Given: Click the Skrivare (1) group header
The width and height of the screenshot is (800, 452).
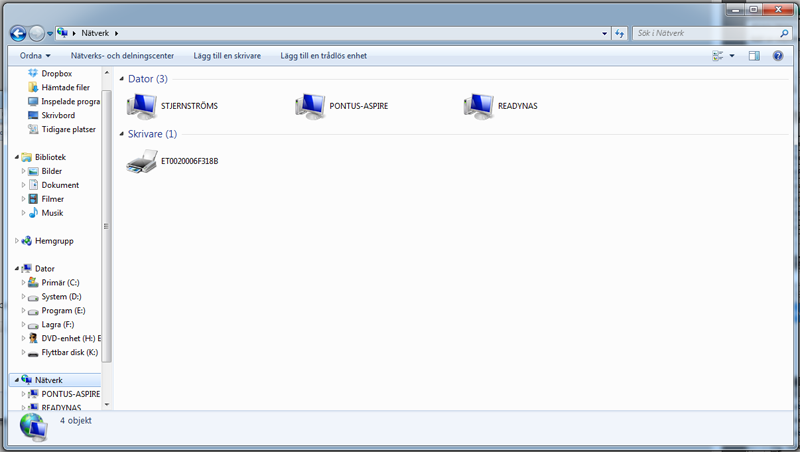Looking at the screenshot, I should [x=152, y=134].
